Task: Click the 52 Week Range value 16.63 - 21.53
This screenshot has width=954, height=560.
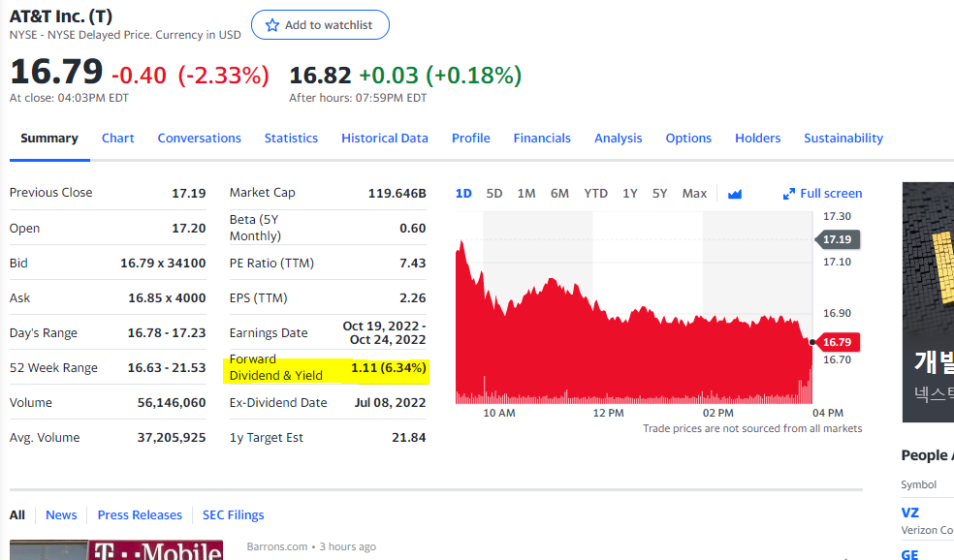Action: [167, 368]
